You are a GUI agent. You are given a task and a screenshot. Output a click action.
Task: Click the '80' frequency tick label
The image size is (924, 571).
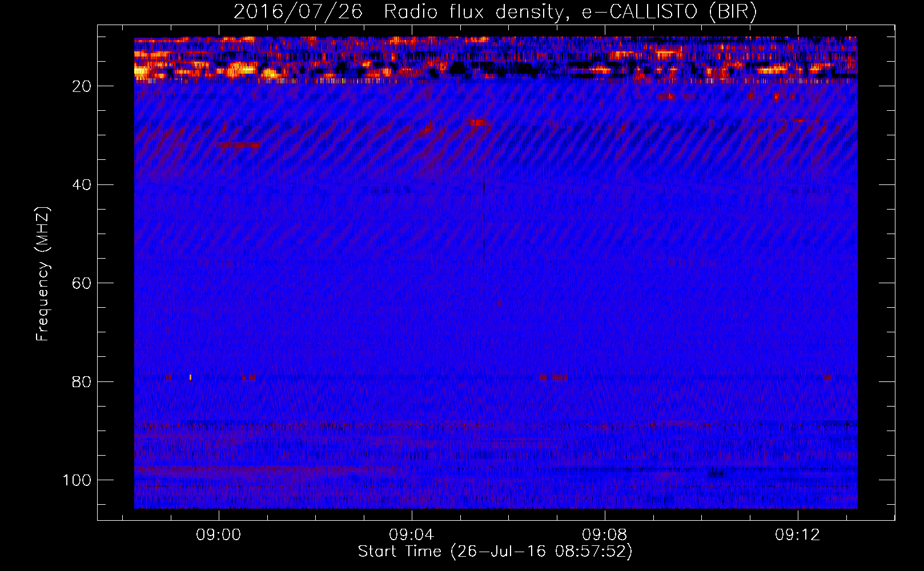82,381
